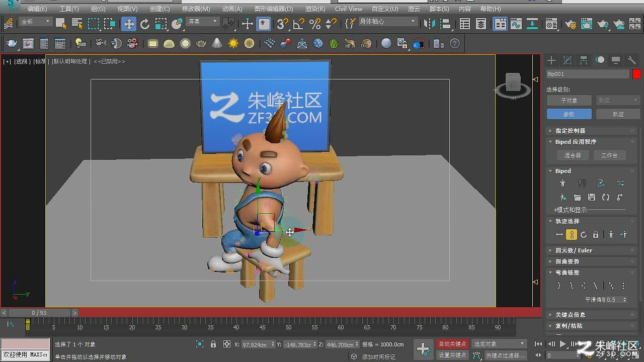Click the 混合器 button
This screenshot has width=644, height=362.
pos(573,155)
